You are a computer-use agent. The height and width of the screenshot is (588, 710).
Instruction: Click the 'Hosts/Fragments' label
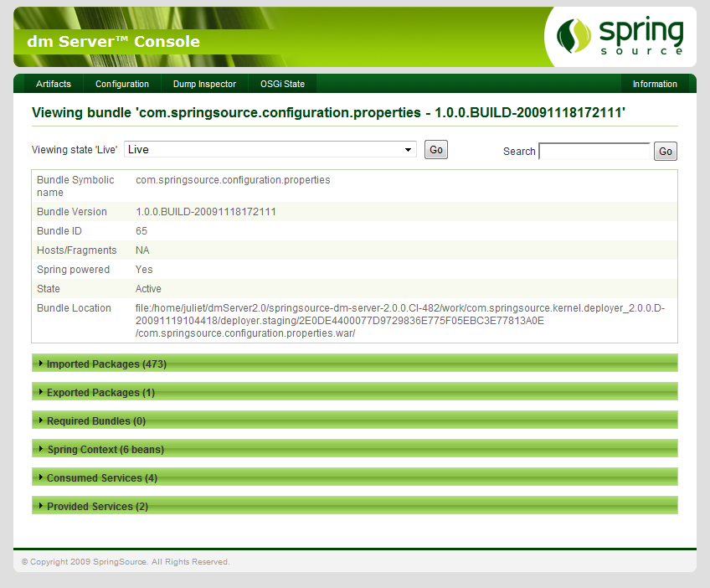[76, 250]
